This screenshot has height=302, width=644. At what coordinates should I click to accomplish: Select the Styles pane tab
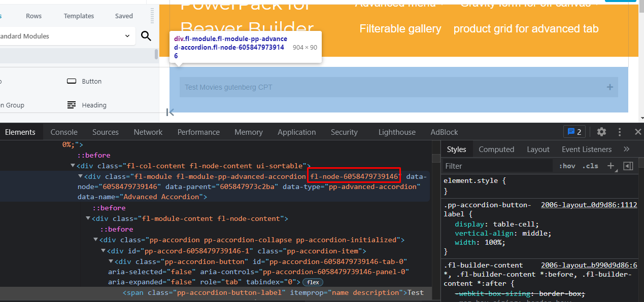457,149
